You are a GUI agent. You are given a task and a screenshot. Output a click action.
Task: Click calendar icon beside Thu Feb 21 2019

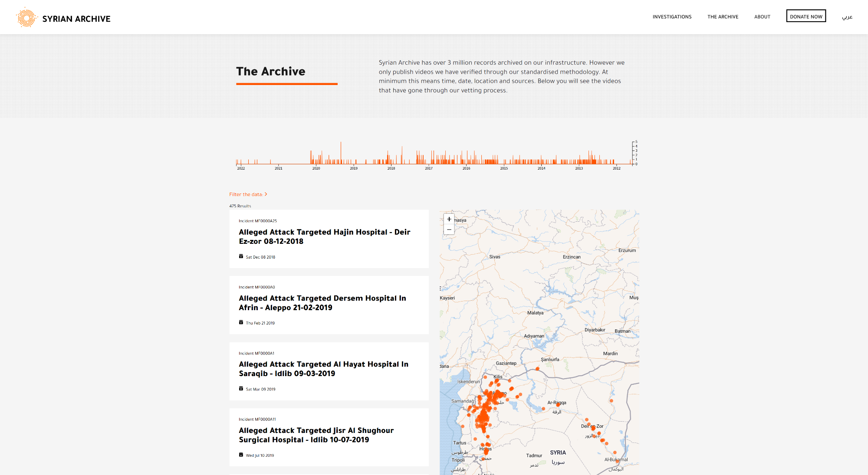241,322
